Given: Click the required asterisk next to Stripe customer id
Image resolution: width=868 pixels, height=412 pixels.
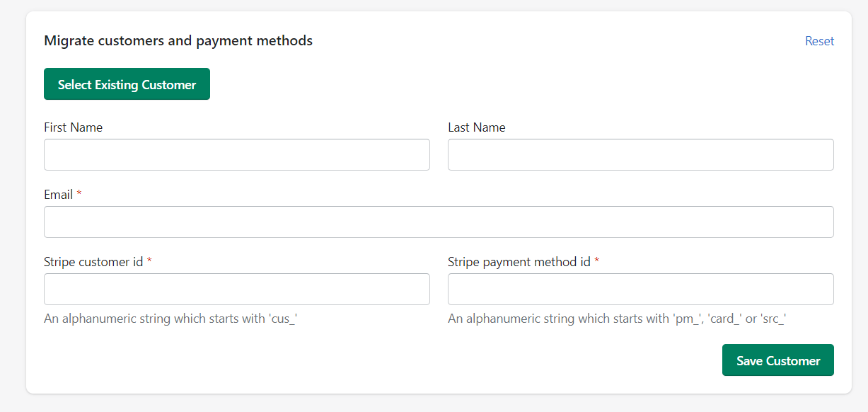Looking at the screenshot, I should click(149, 261).
